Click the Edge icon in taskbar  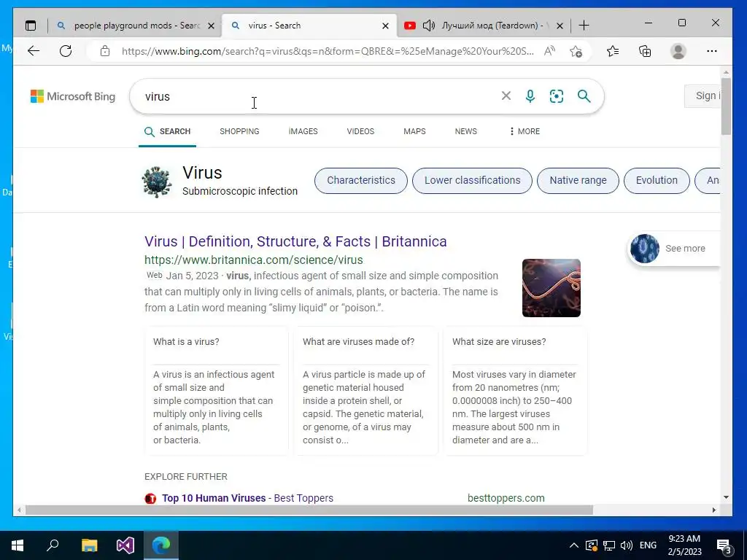[161, 545]
